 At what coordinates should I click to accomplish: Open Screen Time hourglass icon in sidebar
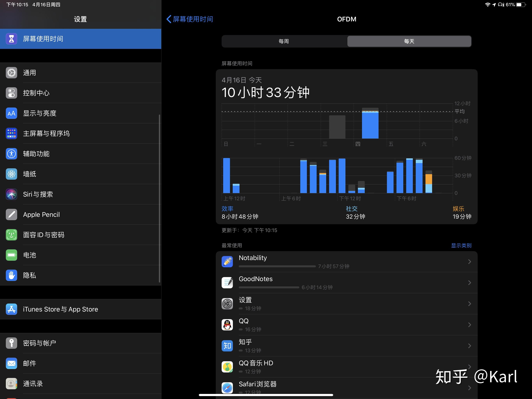11,39
